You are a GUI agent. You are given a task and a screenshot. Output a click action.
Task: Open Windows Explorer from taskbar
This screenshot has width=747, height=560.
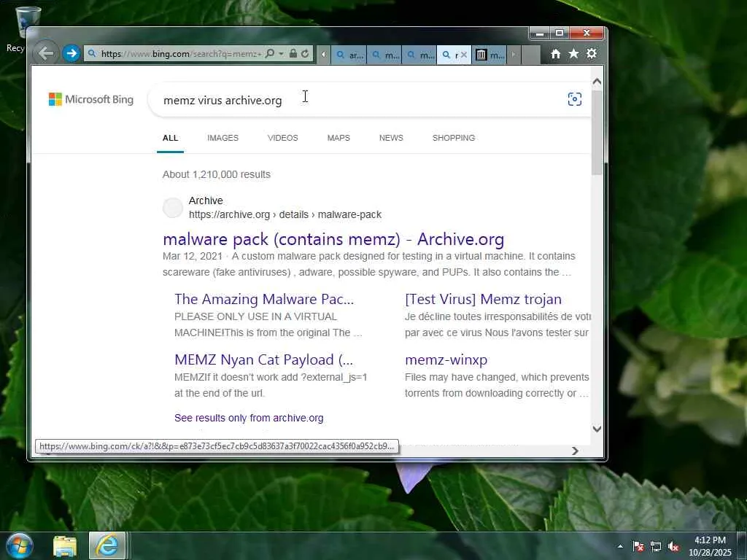65,546
